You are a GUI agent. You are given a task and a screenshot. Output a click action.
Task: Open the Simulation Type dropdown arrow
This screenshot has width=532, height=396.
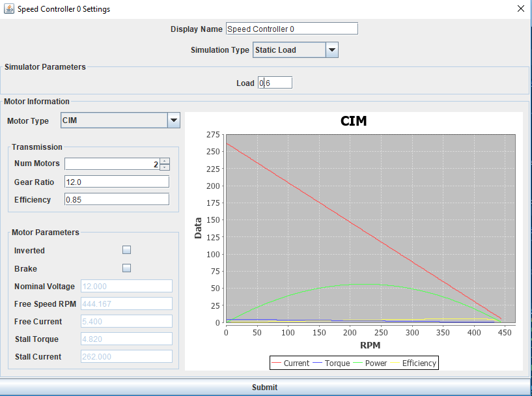click(x=332, y=50)
